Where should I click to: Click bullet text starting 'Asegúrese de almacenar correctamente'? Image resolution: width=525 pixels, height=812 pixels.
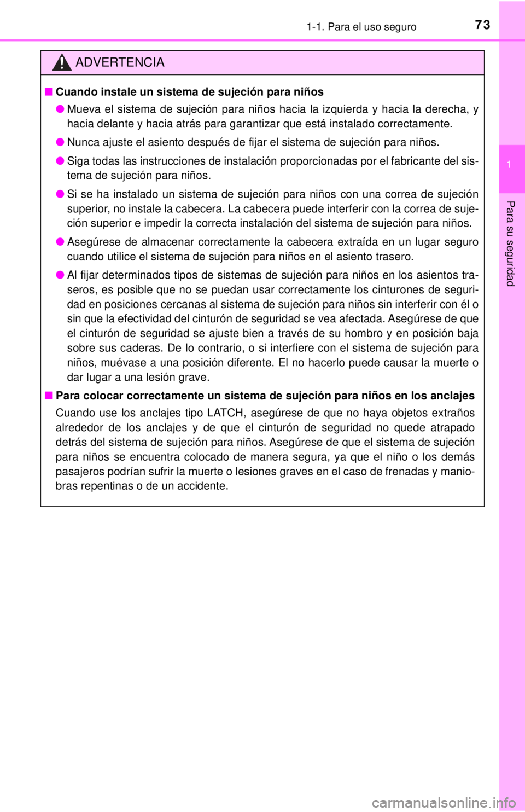(x=273, y=249)
